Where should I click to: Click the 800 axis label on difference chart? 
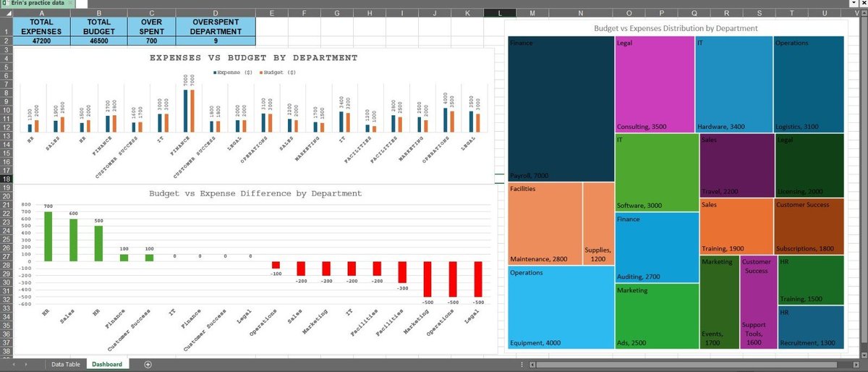(27, 205)
